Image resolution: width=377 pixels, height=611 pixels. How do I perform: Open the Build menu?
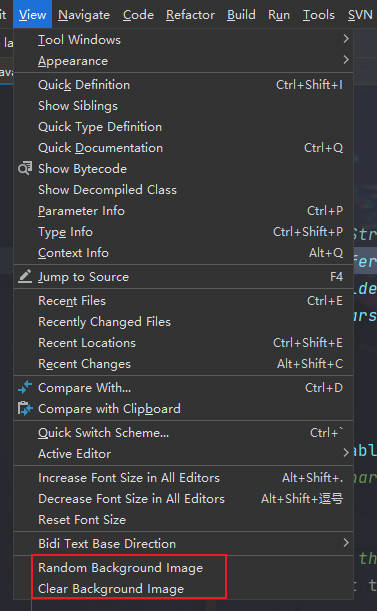point(241,15)
